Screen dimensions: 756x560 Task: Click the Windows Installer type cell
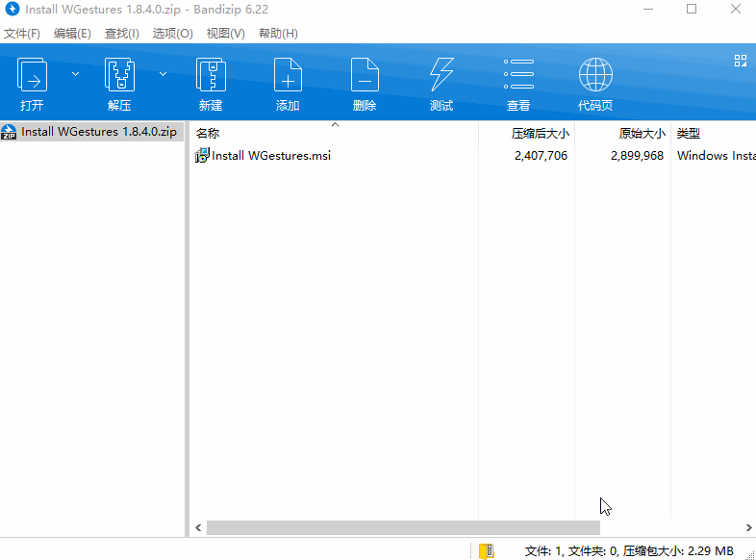(x=716, y=155)
